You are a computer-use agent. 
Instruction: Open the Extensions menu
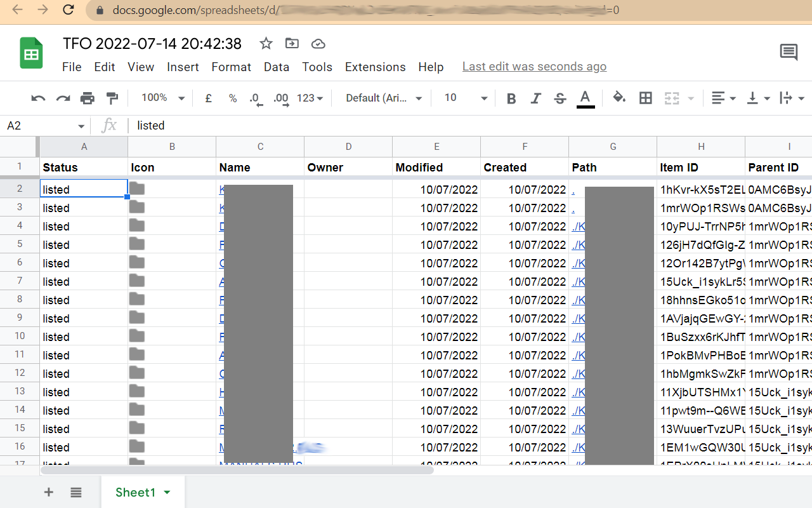tap(376, 67)
